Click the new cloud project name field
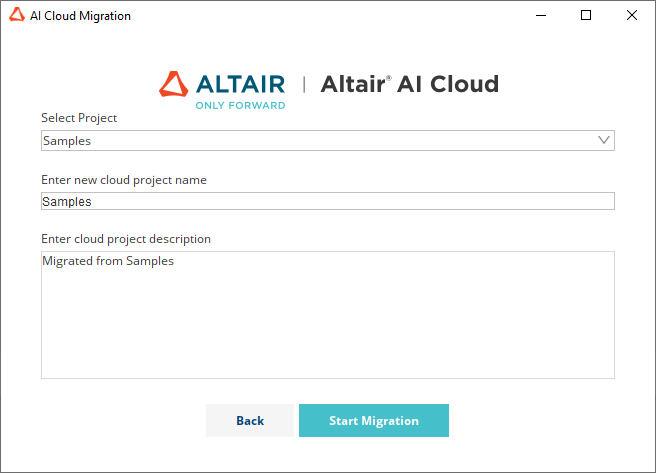656x473 pixels. tap(328, 201)
